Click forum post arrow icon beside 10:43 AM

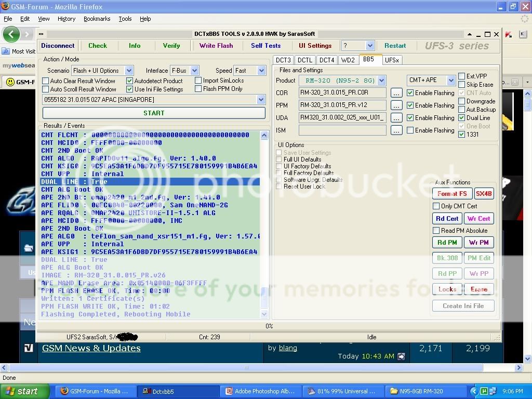click(x=402, y=356)
